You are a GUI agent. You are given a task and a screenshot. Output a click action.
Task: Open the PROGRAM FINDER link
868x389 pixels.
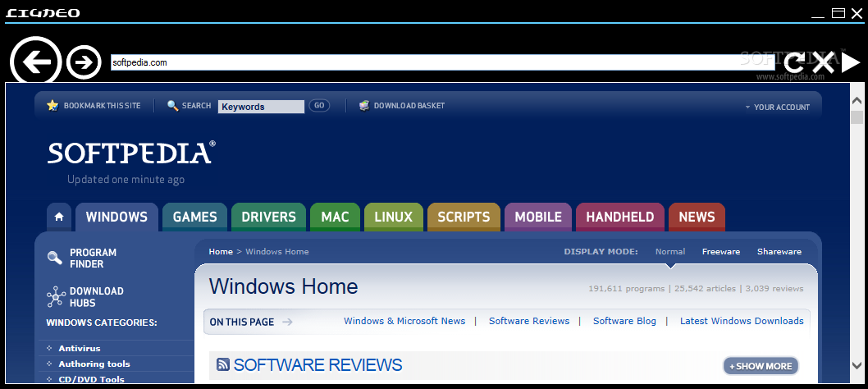[x=93, y=259]
